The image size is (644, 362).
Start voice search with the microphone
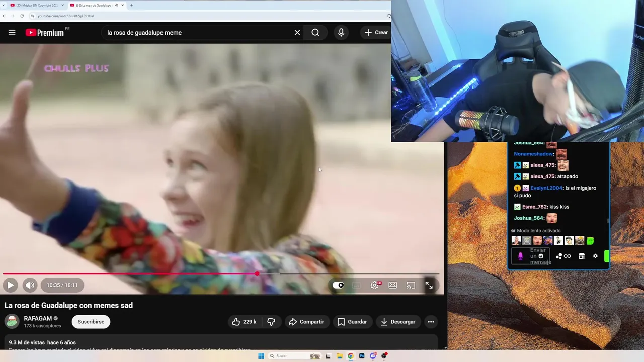(x=341, y=33)
